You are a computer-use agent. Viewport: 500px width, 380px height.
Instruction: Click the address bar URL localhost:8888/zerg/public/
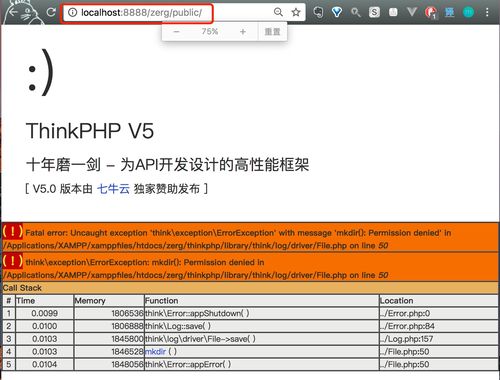coord(141,13)
